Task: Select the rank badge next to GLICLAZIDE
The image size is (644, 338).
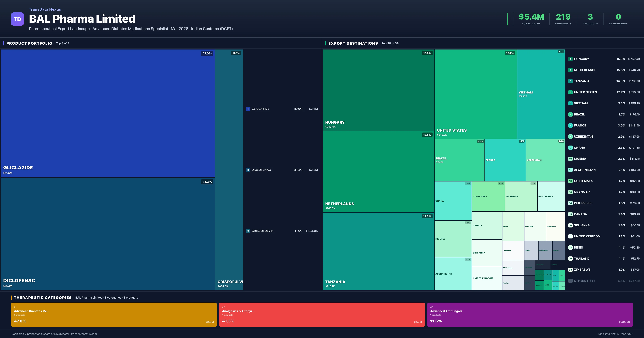Action: pyautogui.click(x=248, y=109)
